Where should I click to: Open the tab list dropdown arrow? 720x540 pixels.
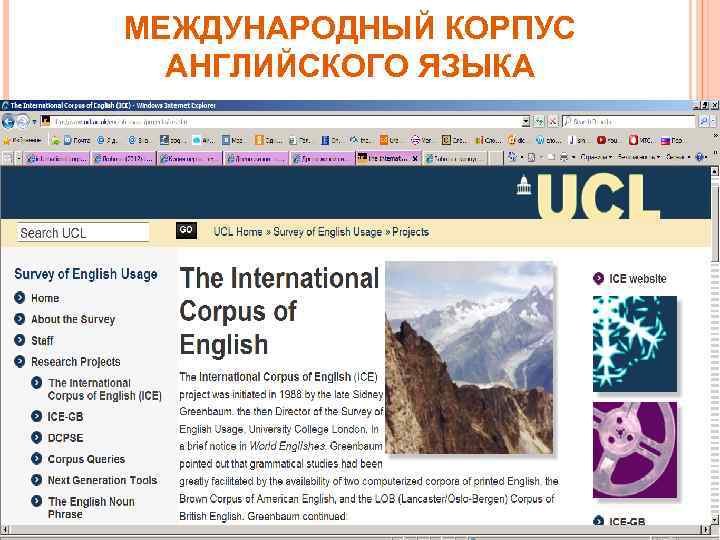19,158
